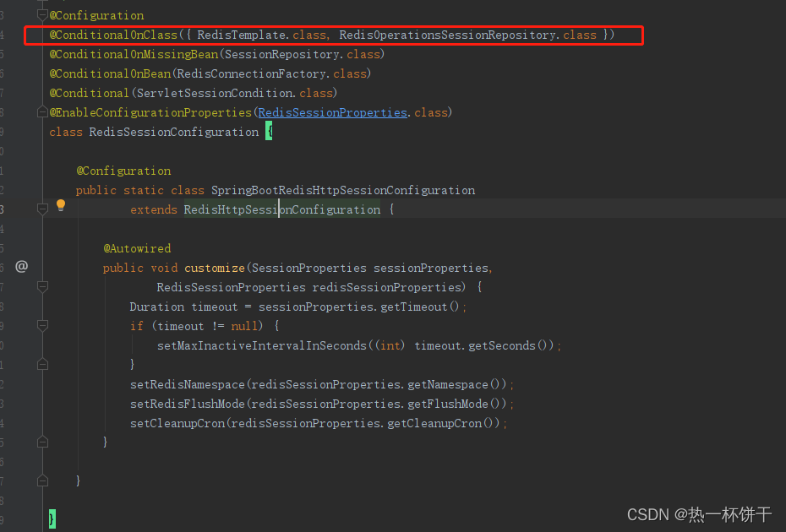Click the gutter marker beside the if statement
786x532 pixels.
(x=42, y=326)
